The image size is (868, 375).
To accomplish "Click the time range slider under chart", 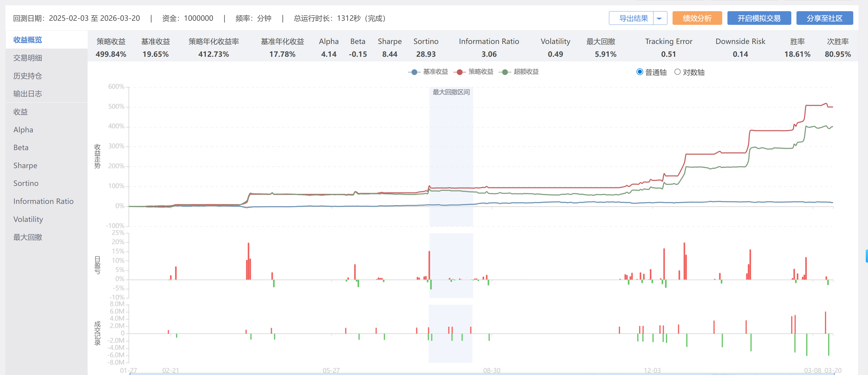I will pyautogui.click(x=481, y=373).
